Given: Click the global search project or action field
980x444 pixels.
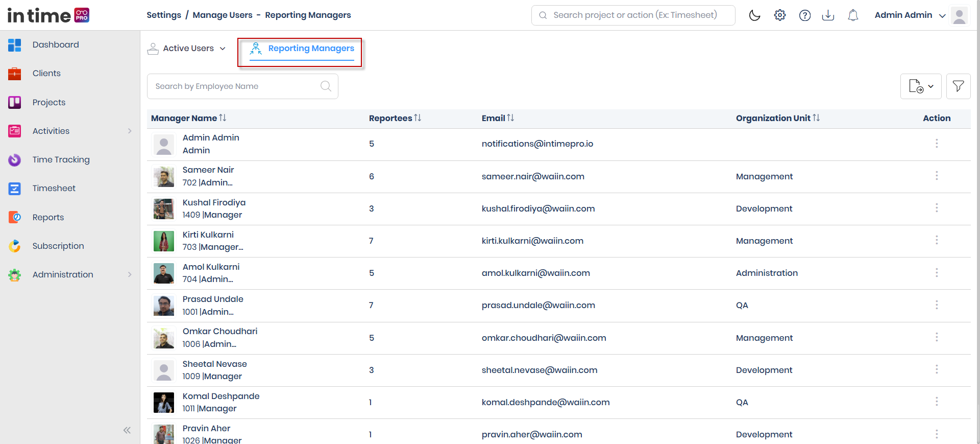Looking at the screenshot, I should pyautogui.click(x=633, y=15).
